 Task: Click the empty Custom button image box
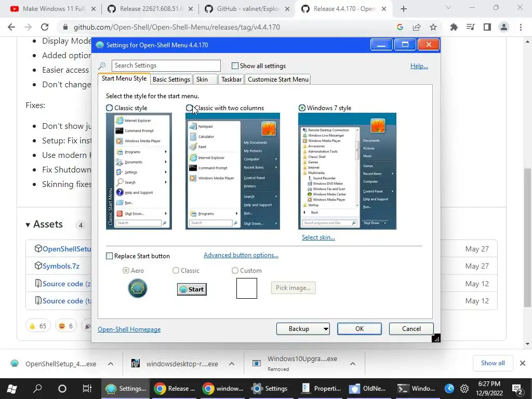(x=247, y=288)
